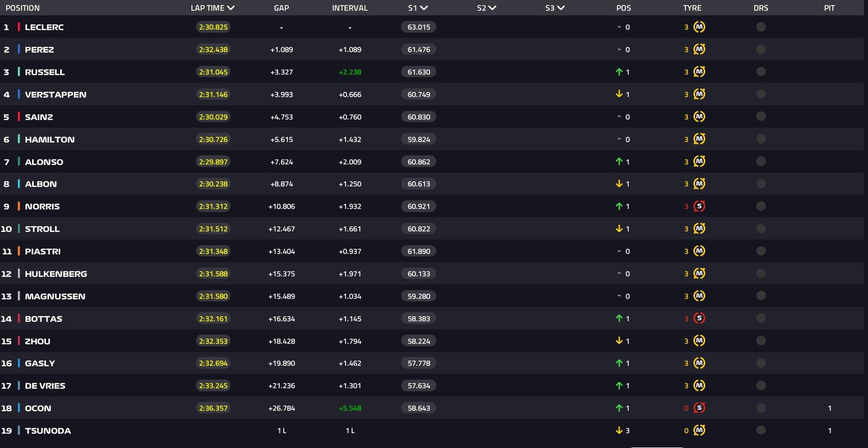Click Magnussen's medium tyre icon
The height and width of the screenshot is (448, 868).
click(x=699, y=296)
